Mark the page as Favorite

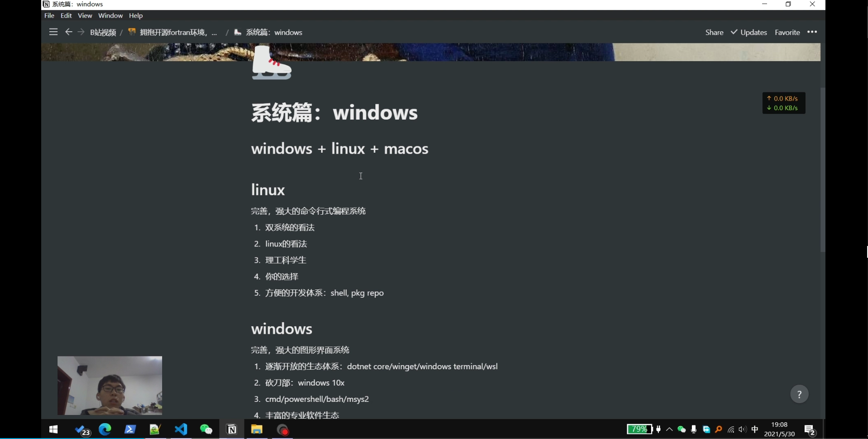pos(787,32)
